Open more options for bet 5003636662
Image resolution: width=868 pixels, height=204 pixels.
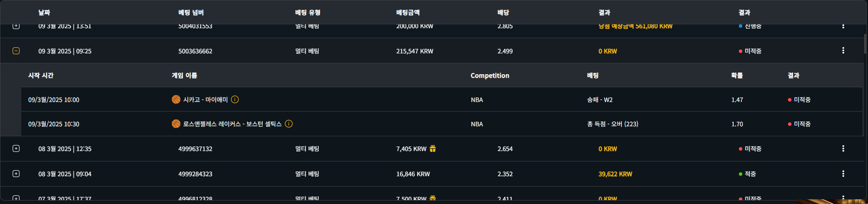[x=843, y=50]
